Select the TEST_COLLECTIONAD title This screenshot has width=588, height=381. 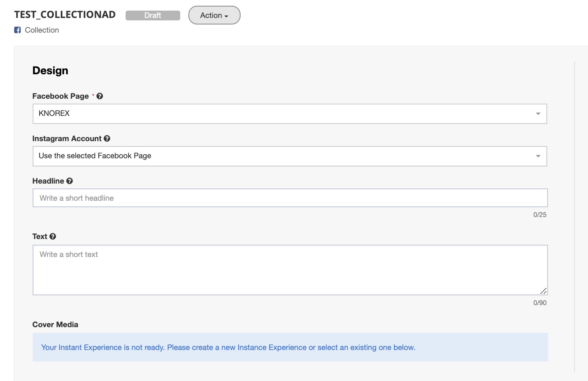65,15
